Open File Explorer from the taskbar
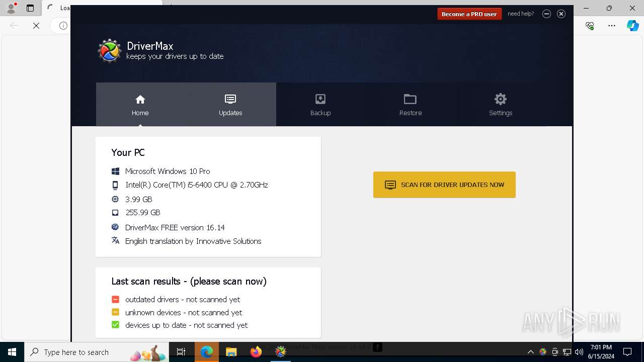Viewport: 644px width, 362px height. point(231,352)
